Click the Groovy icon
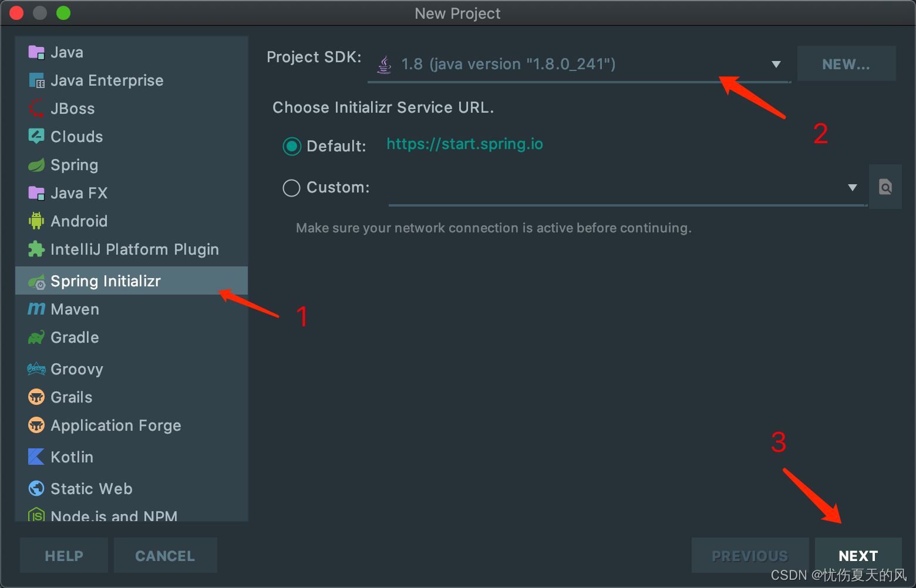 [x=36, y=369]
